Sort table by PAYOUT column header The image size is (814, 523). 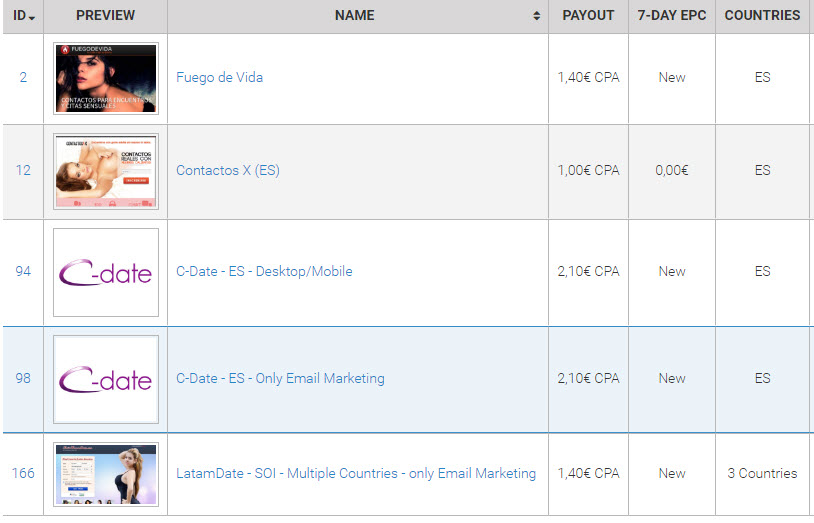(588, 16)
